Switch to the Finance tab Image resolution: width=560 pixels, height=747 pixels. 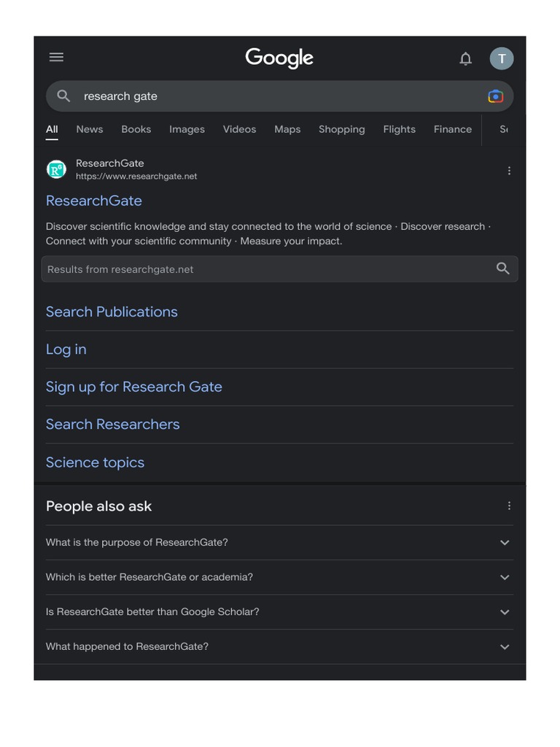click(452, 129)
